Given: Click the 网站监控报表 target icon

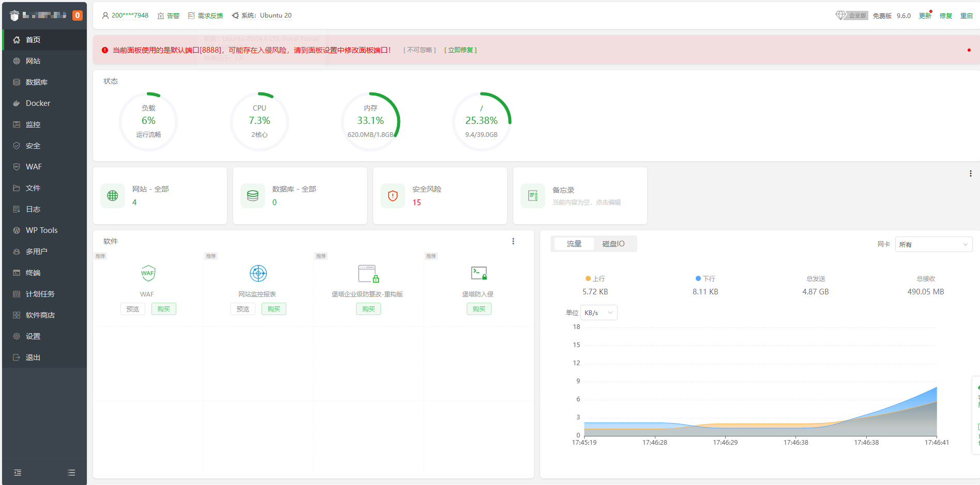Looking at the screenshot, I should pos(258,273).
